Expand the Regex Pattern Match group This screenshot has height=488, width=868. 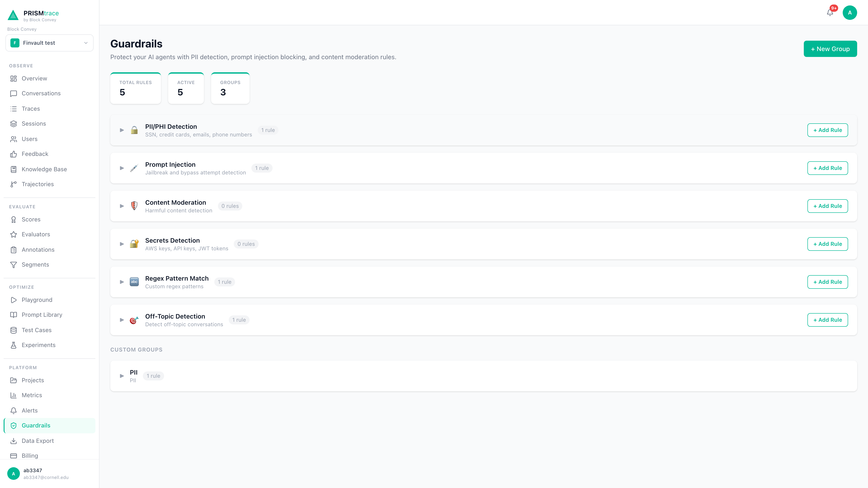pos(122,282)
